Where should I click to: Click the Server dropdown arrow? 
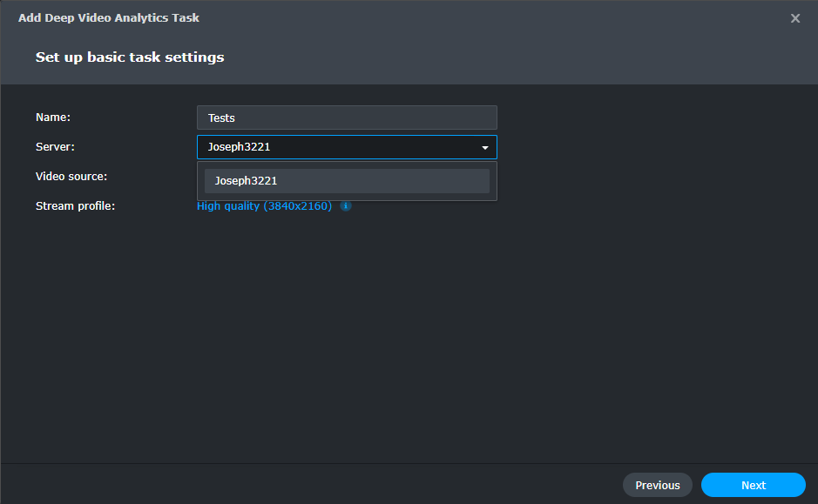(485, 148)
